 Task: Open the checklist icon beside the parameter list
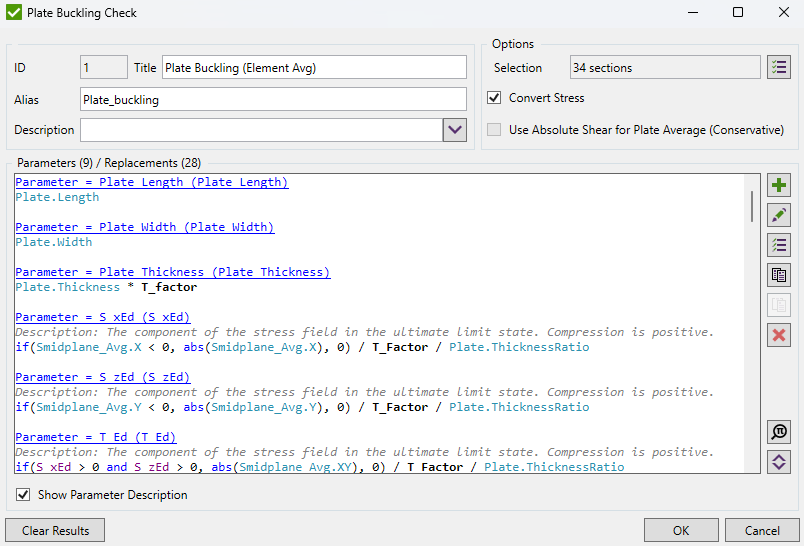tap(779, 245)
